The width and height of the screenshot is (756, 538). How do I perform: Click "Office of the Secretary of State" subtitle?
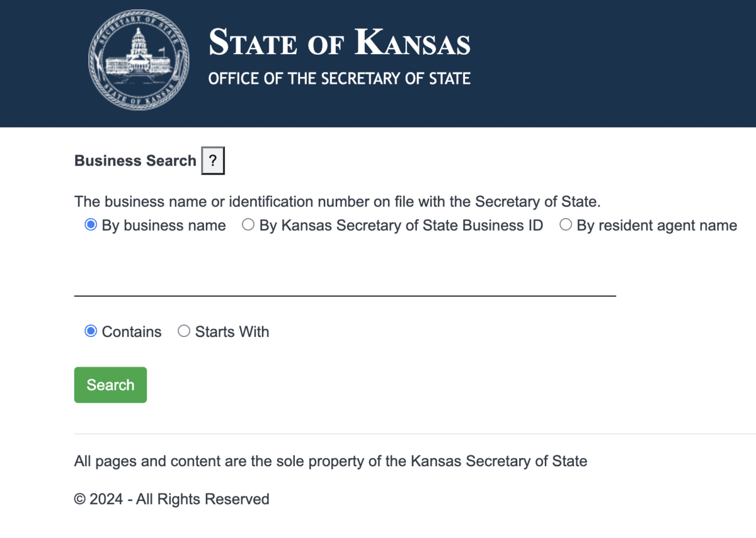coord(340,78)
